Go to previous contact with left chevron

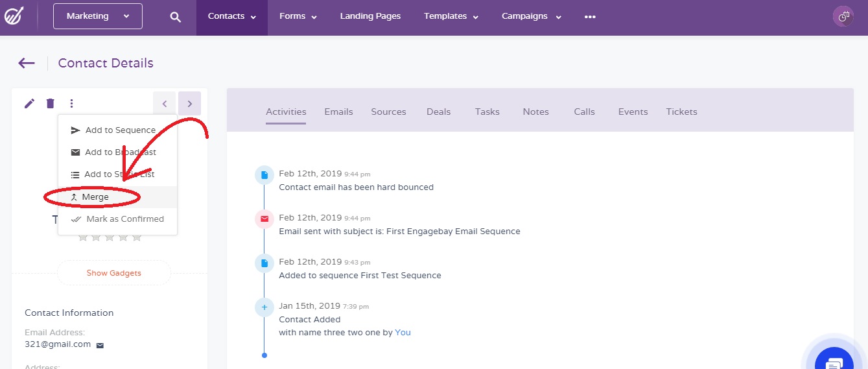(165, 104)
